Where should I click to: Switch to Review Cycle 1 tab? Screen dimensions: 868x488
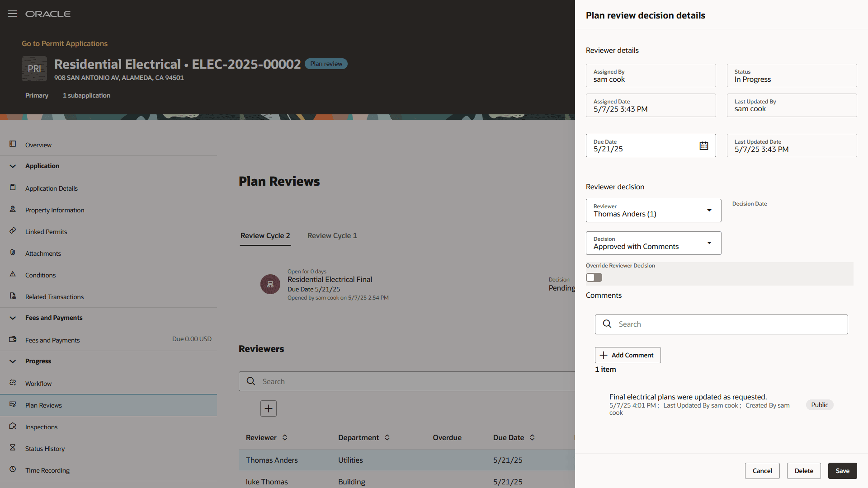click(x=332, y=235)
